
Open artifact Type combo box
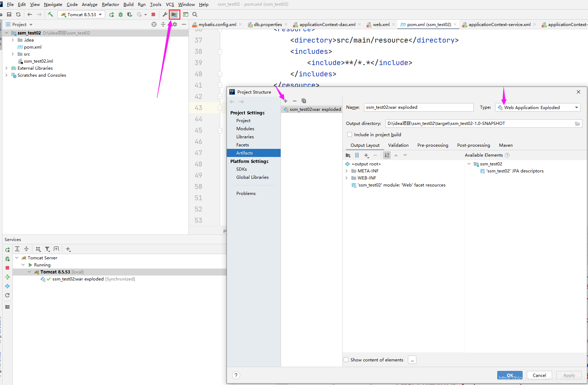[538, 107]
